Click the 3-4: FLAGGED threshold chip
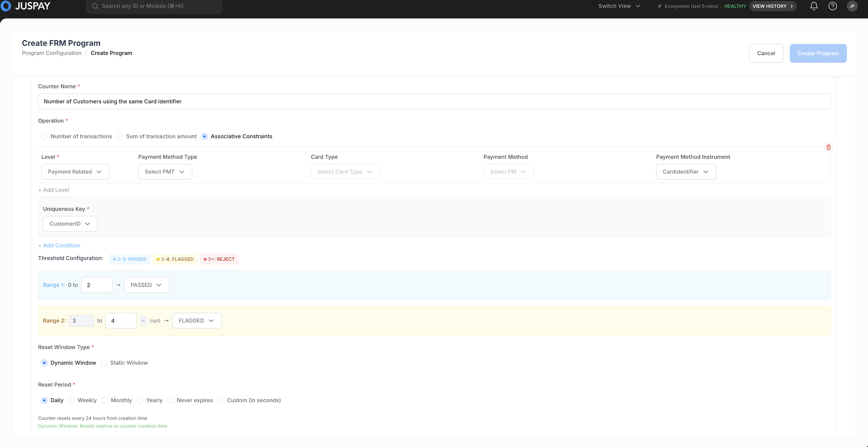868x447 pixels. pyautogui.click(x=175, y=259)
